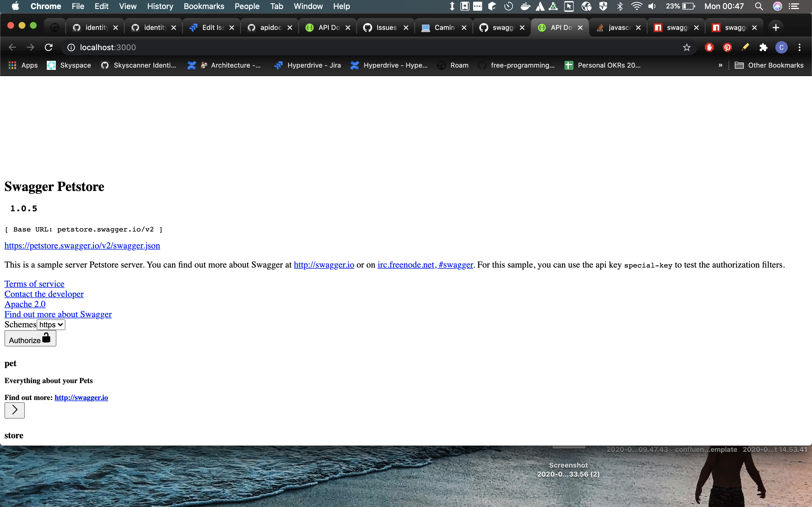This screenshot has width=812, height=507.
Task: Click the Authorize button
Action: tap(30, 338)
